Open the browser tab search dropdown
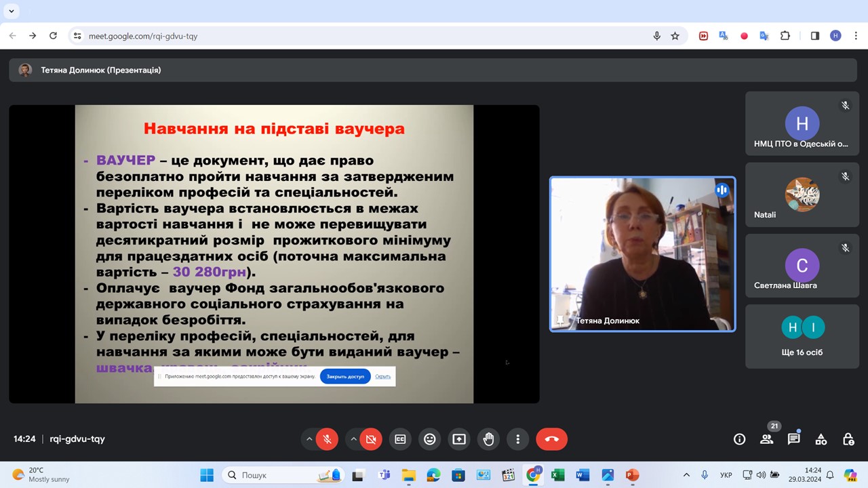 [x=12, y=11]
